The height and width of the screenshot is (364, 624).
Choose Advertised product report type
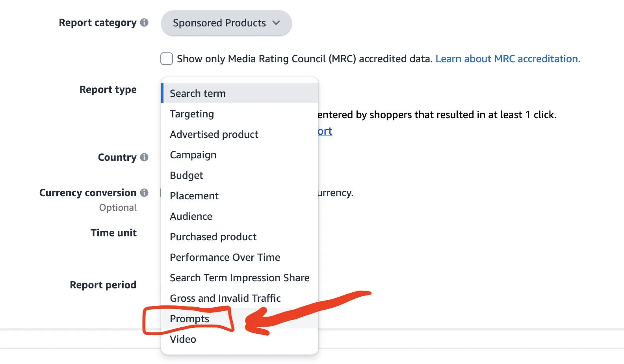(214, 134)
